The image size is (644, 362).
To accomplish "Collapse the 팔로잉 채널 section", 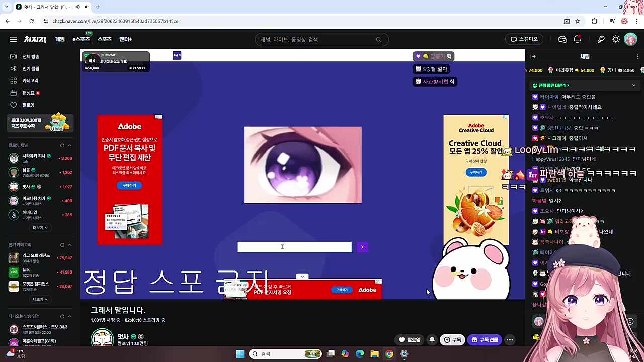I will 69,145.
